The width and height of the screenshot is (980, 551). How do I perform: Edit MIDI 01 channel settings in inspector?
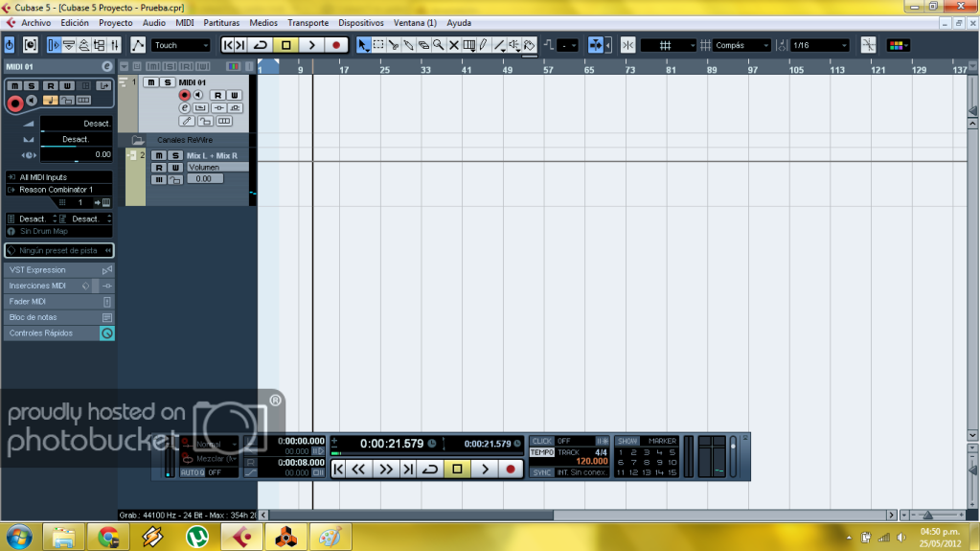pyautogui.click(x=107, y=66)
